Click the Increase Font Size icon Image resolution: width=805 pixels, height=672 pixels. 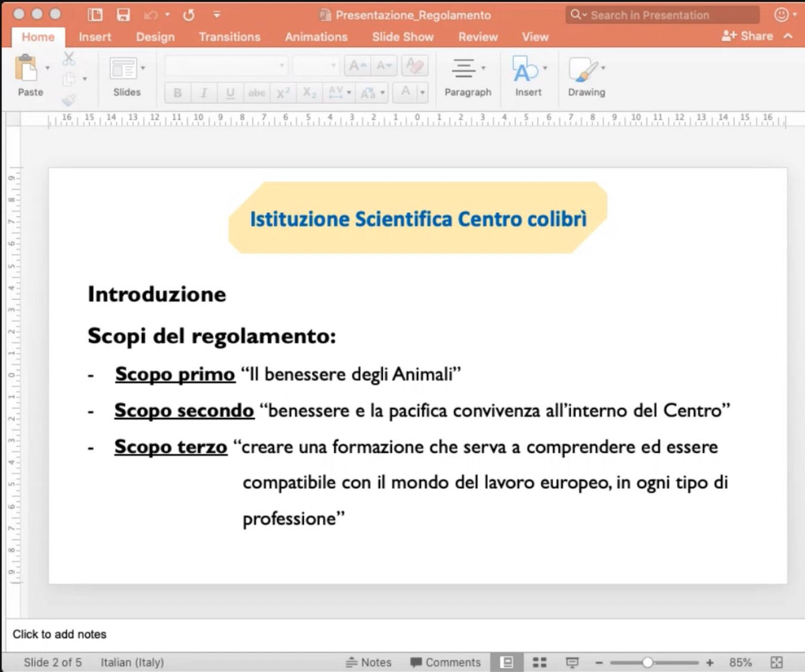(358, 66)
